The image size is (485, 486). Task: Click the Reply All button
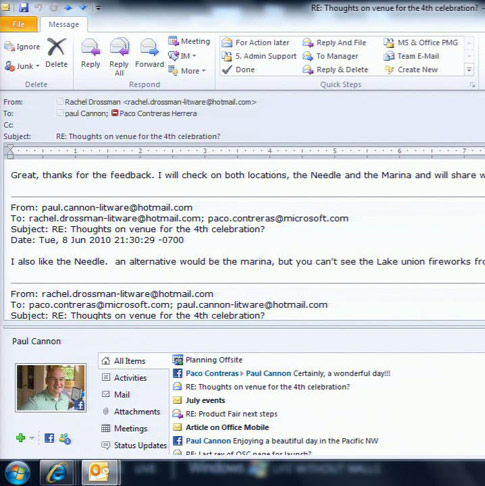119,57
